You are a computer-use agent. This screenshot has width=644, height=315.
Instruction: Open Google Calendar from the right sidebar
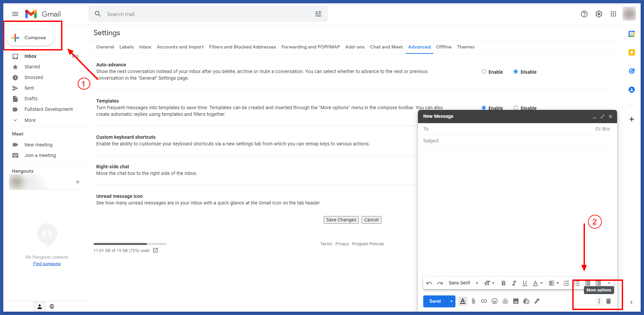click(632, 34)
